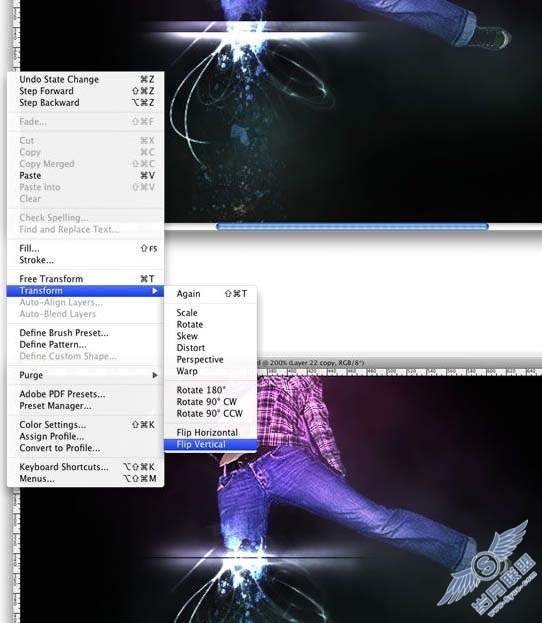This screenshot has height=623, width=542.
Task: Select Rotate 90° CCW
Action: [x=210, y=414]
